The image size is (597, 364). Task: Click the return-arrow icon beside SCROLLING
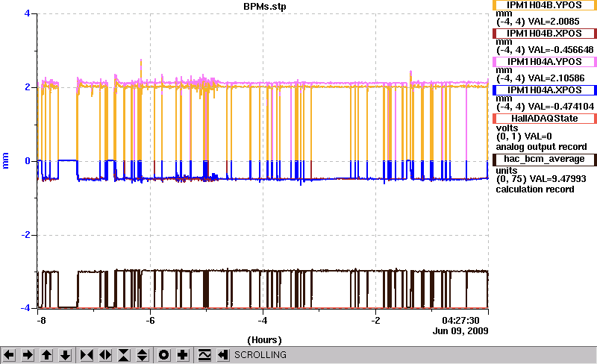click(223, 355)
